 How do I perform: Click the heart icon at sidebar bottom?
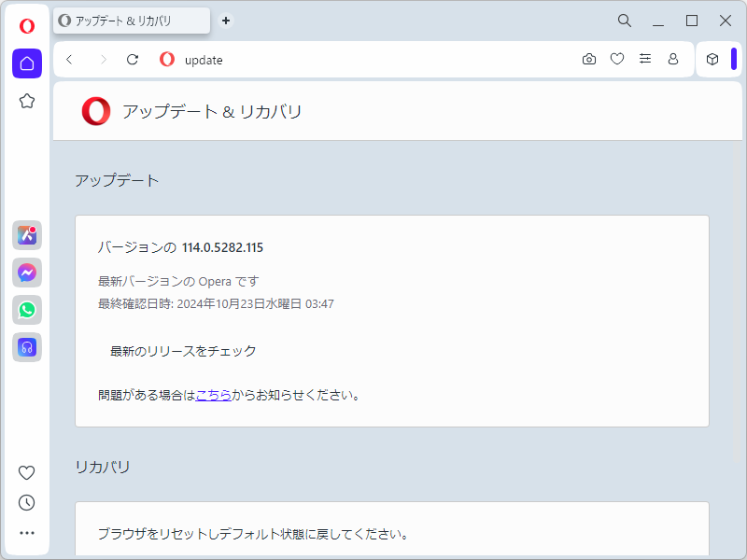tap(26, 473)
